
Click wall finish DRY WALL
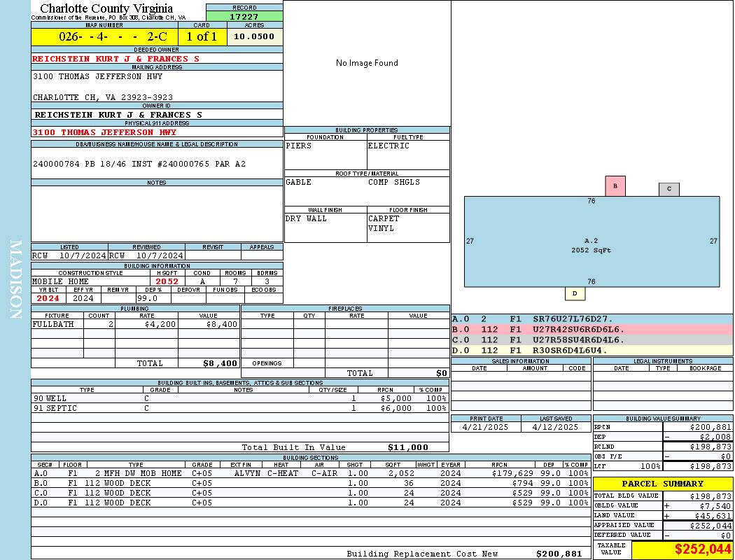click(x=306, y=218)
